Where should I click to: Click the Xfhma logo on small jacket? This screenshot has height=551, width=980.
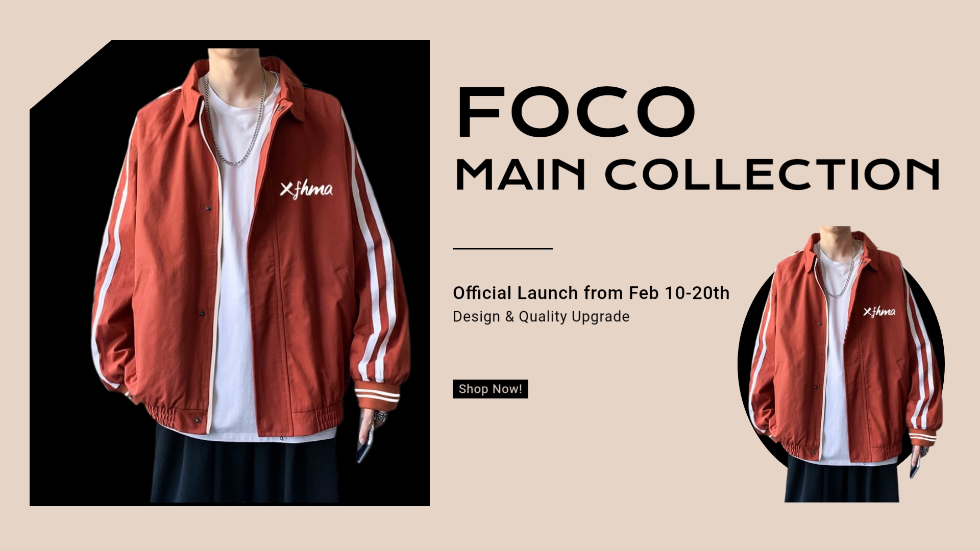point(879,311)
